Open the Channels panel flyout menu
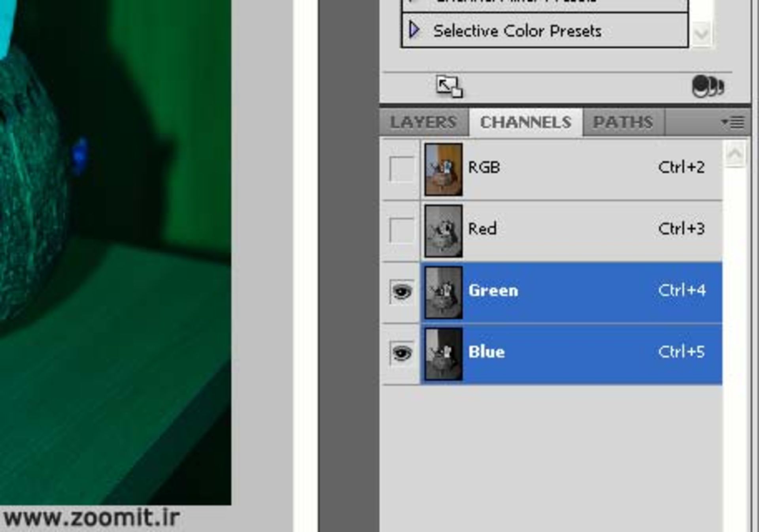 click(734, 122)
